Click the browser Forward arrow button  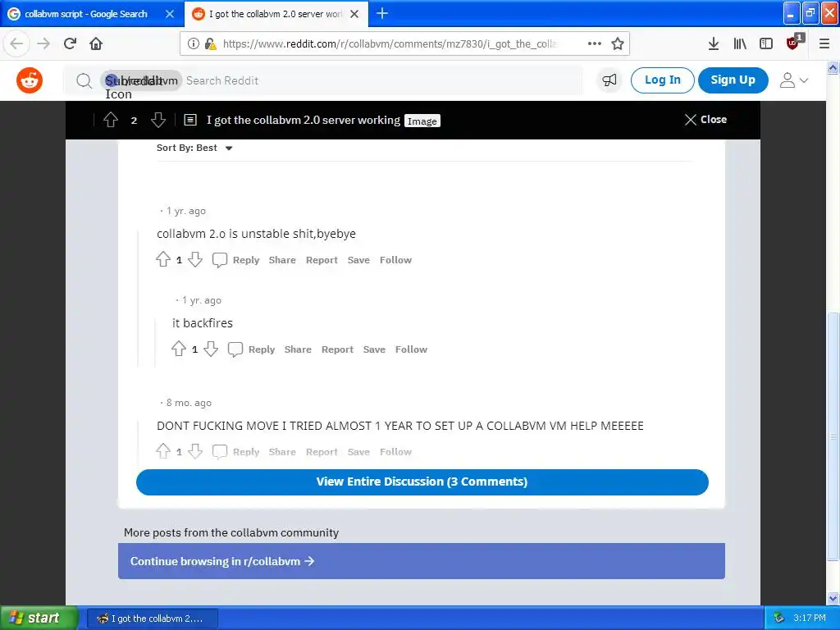click(x=43, y=44)
